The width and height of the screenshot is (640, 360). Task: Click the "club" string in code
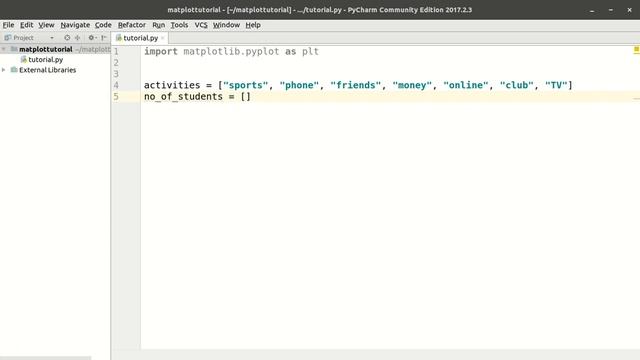pyautogui.click(x=517, y=85)
